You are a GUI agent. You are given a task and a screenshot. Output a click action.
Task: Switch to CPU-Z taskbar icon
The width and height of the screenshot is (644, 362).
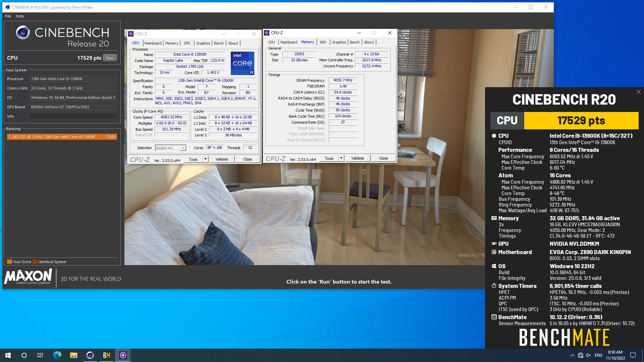click(123, 355)
